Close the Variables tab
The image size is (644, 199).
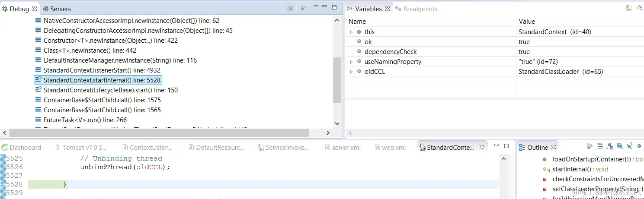pyautogui.click(x=388, y=9)
